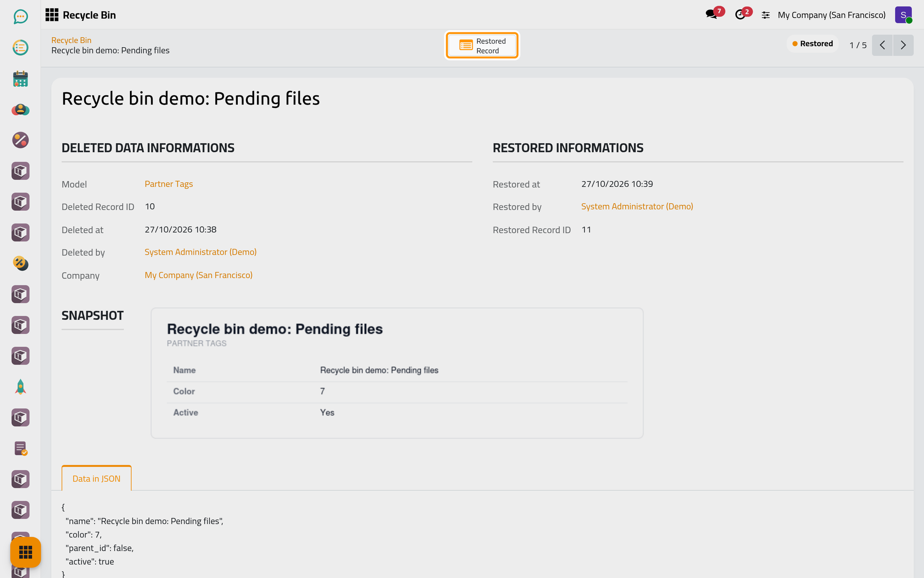The height and width of the screenshot is (578, 924).
Task: Click the Restored at value 27/10/2026 10:39
Action: pos(617,184)
